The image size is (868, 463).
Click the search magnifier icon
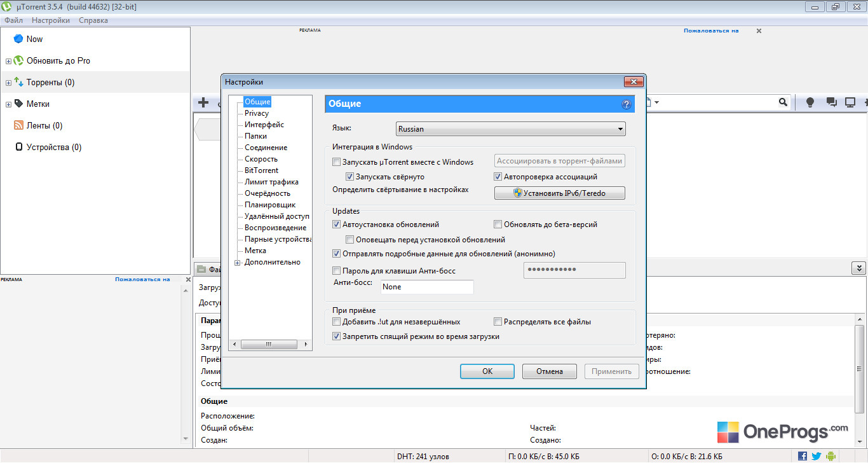click(x=783, y=102)
